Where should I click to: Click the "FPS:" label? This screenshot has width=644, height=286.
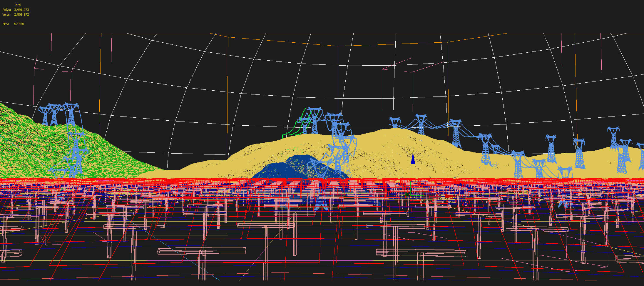click(6, 24)
